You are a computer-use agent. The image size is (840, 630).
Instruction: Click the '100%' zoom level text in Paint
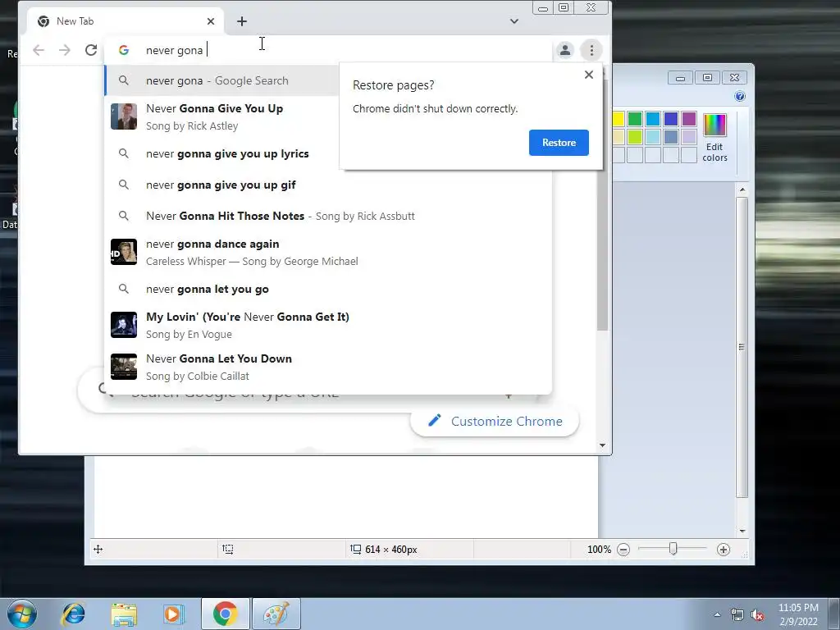[599, 550]
